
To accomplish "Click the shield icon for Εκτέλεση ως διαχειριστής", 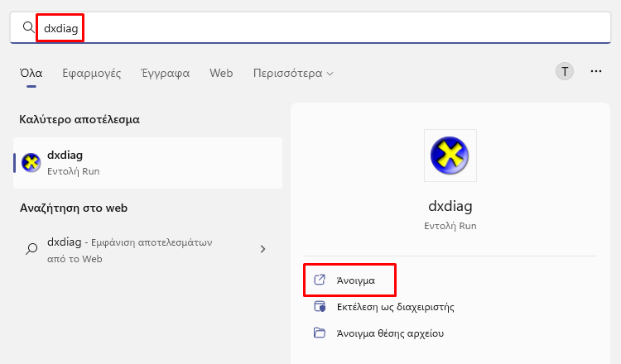I will [x=320, y=306].
